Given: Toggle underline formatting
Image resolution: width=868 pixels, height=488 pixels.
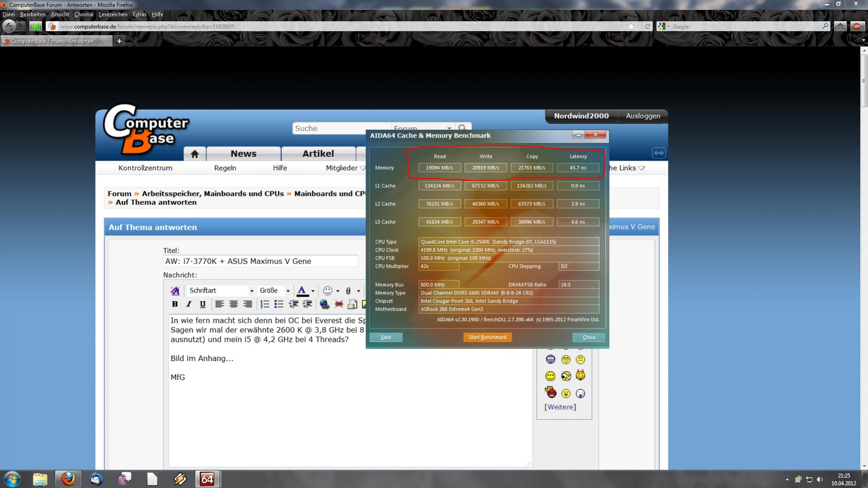Looking at the screenshot, I should (x=203, y=304).
